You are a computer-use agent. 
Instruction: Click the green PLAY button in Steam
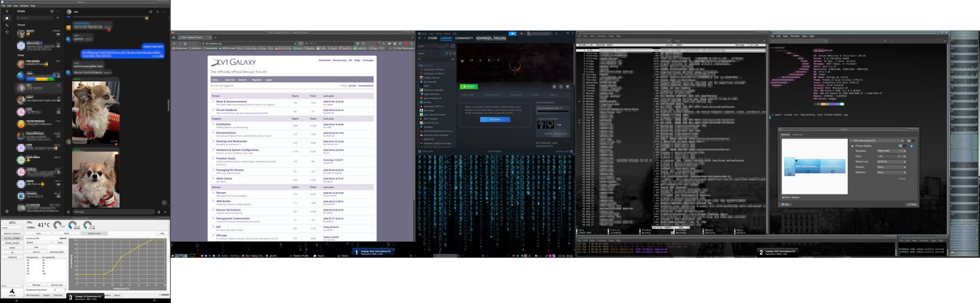(468, 86)
